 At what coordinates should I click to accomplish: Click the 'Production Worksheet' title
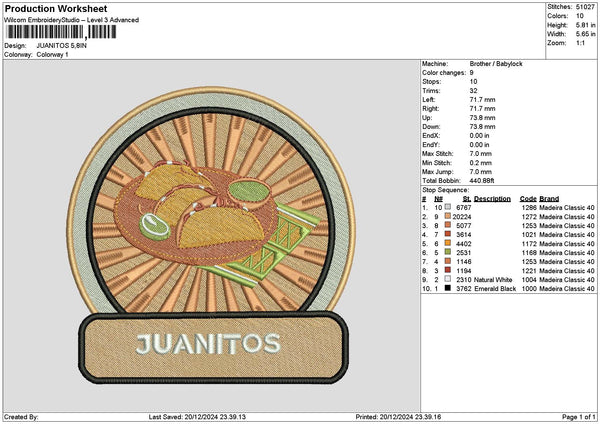coord(56,8)
